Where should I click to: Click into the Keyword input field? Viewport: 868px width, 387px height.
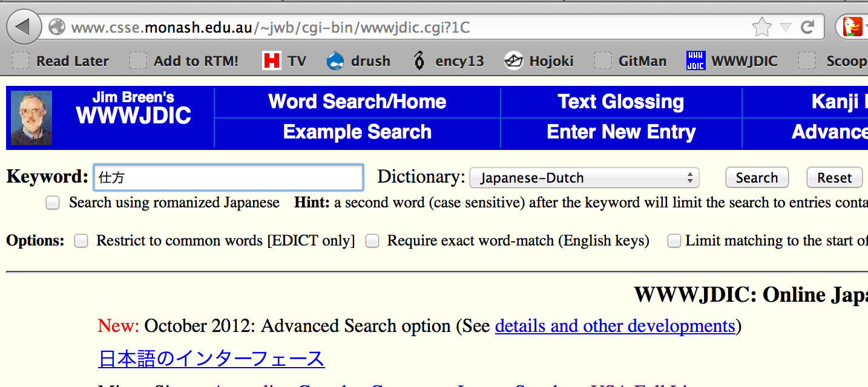(x=228, y=178)
